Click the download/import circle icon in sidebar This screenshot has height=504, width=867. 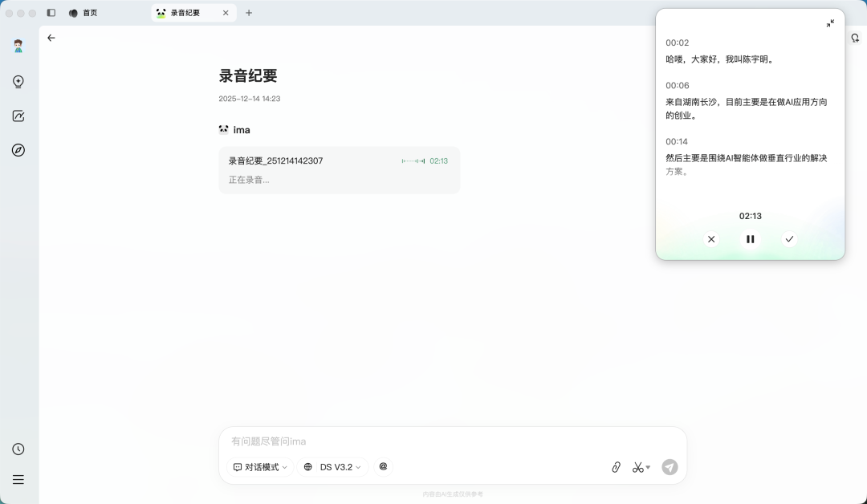(x=18, y=81)
